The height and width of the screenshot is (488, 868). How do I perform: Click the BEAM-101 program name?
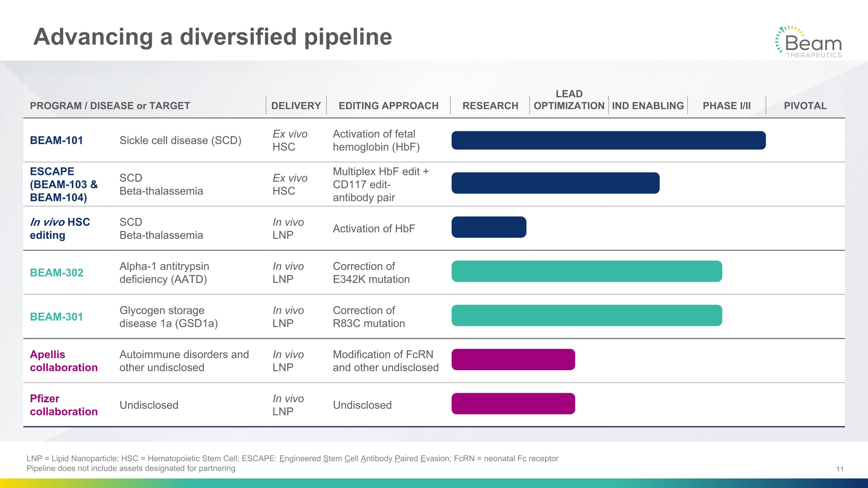[x=56, y=140]
